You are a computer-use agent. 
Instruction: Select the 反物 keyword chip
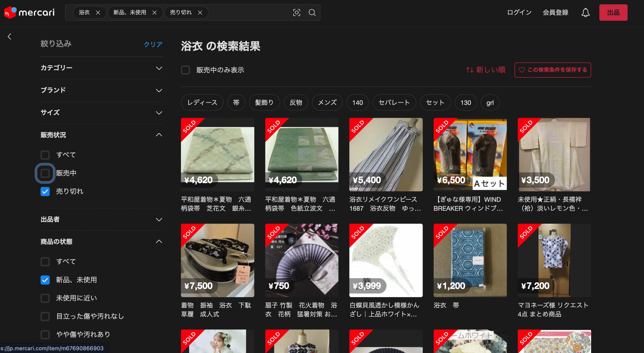pos(296,102)
